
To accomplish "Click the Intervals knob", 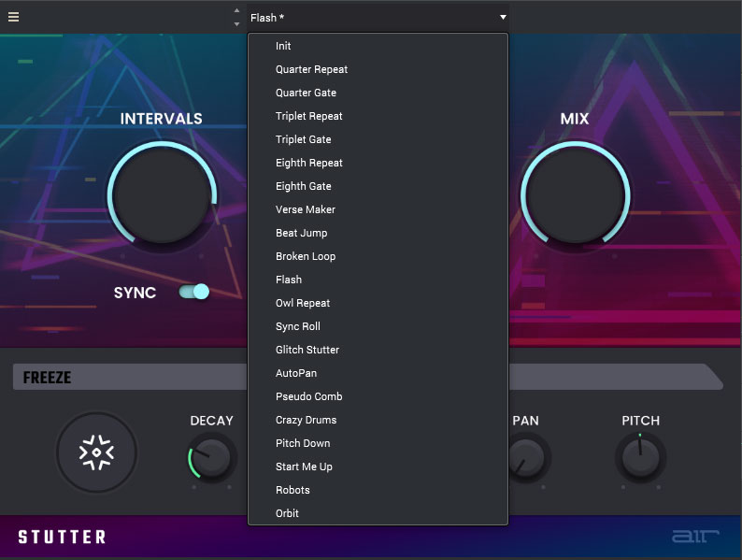I will tap(162, 194).
